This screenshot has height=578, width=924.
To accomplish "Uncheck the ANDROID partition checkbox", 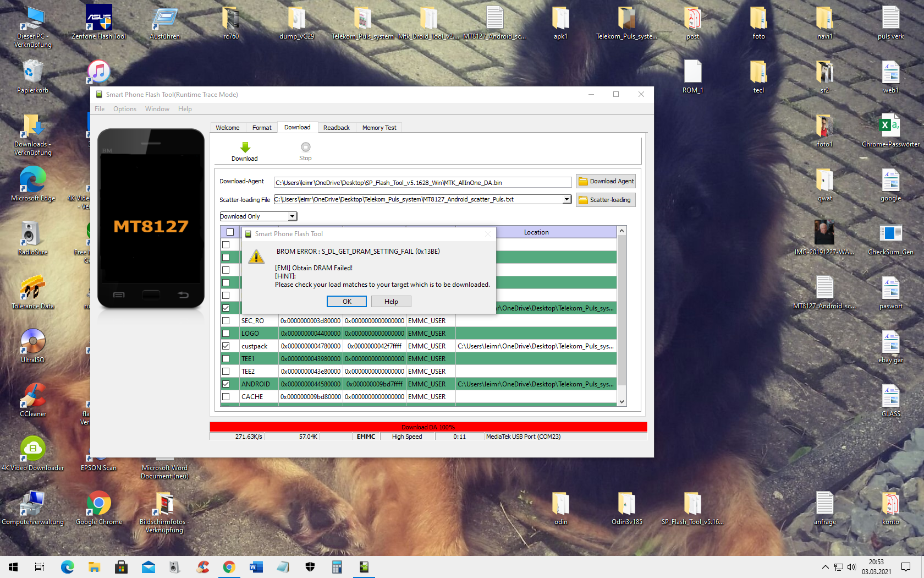I will click(226, 384).
